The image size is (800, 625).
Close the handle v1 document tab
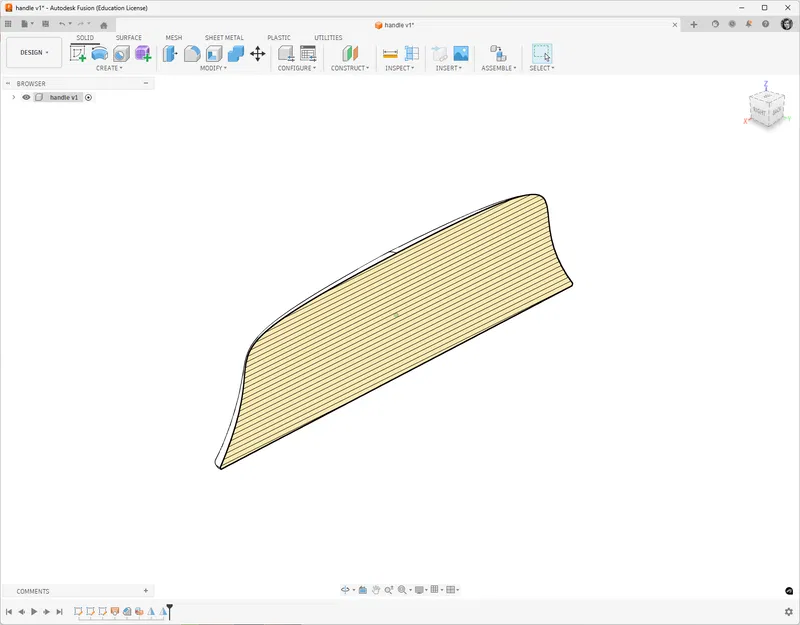pos(675,24)
